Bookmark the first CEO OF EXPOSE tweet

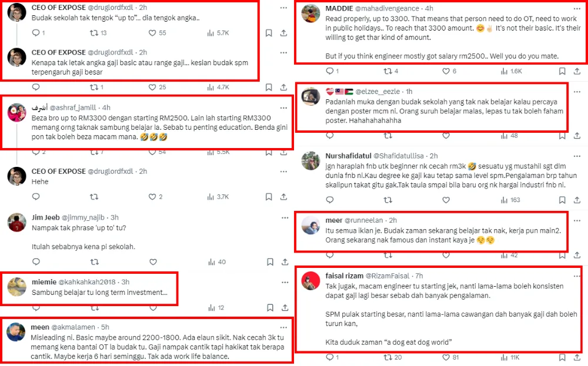pyautogui.click(x=269, y=33)
